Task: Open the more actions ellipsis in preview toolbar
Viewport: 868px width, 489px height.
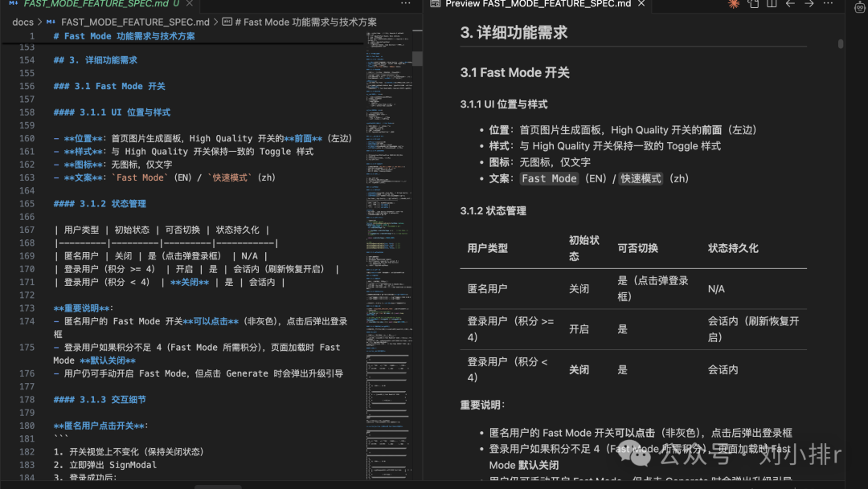Action: coord(828,6)
